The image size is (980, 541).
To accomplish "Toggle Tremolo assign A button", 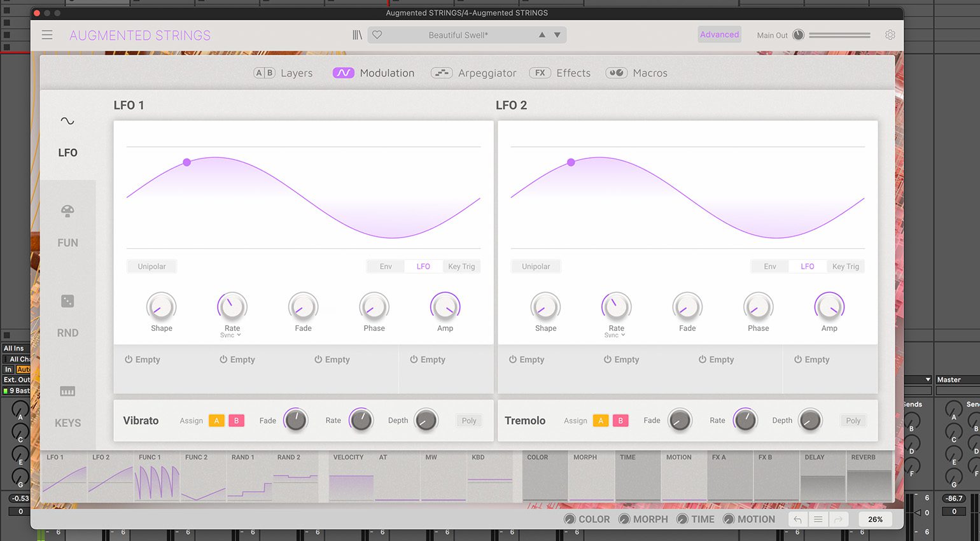I will [601, 421].
